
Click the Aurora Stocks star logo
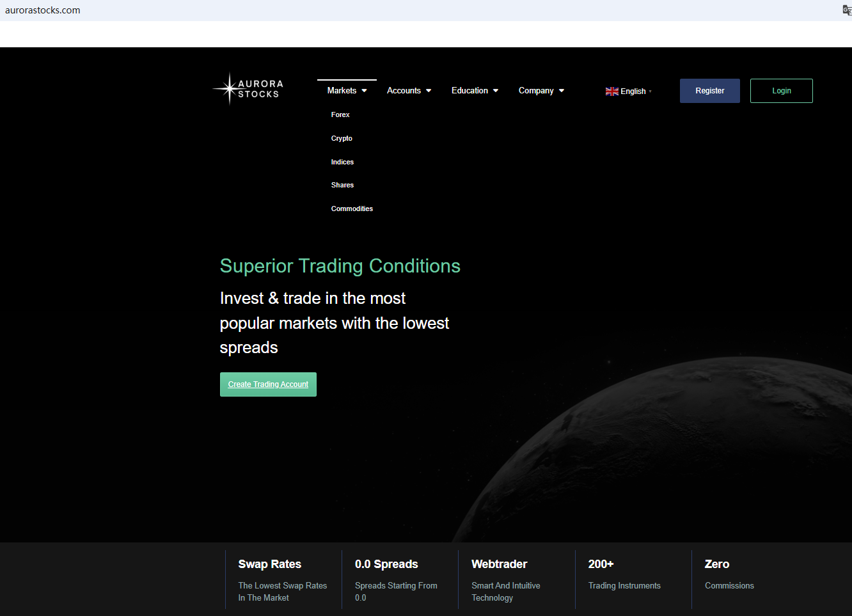(x=229, y=89)
